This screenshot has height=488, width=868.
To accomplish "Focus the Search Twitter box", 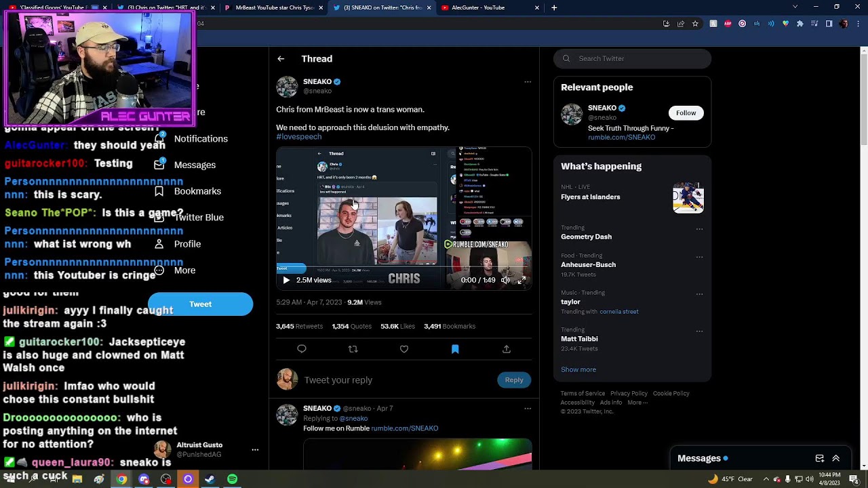I will (x=632, y=59).
